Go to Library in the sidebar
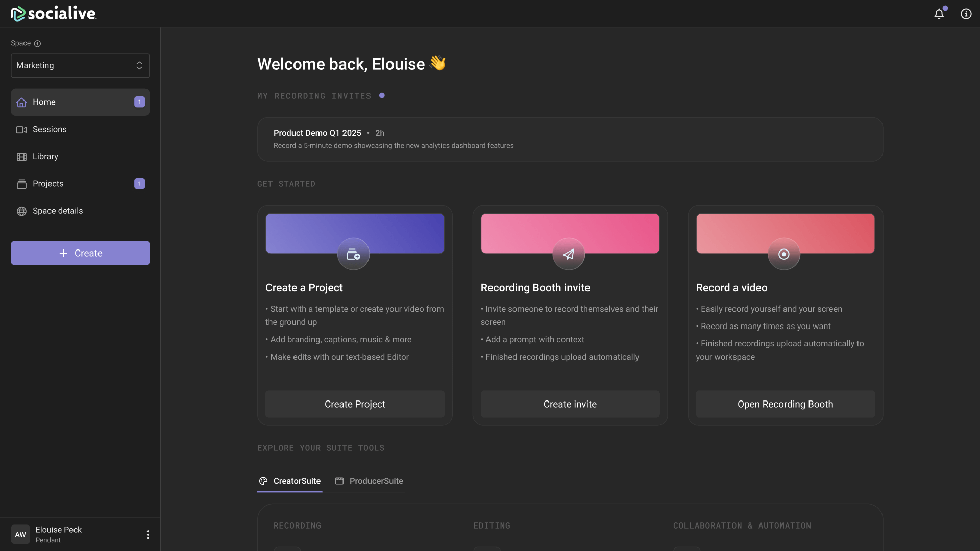Image resolution: width=980 pixels, height=551 pixels. [45, 157]
